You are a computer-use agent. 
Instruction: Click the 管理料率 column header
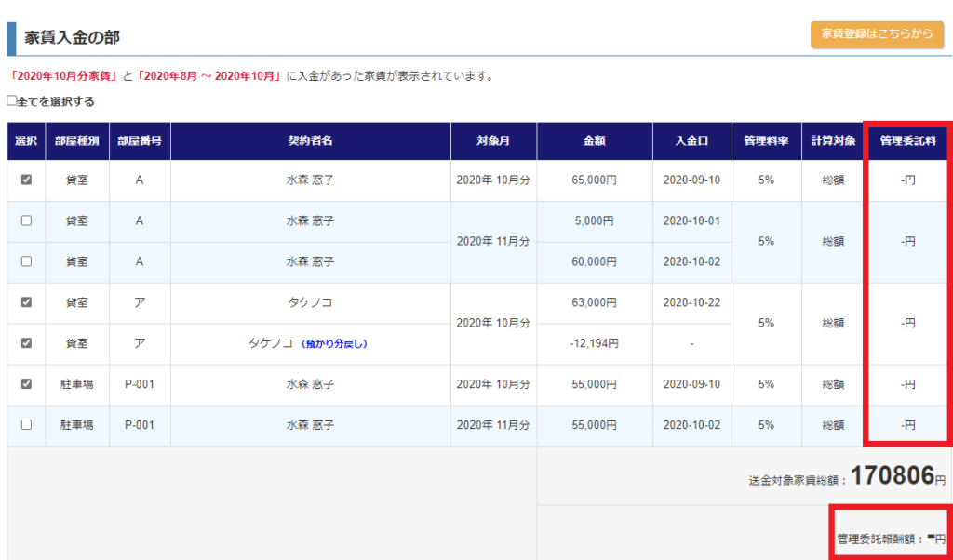pyautogui.click(x=766, y=141)
